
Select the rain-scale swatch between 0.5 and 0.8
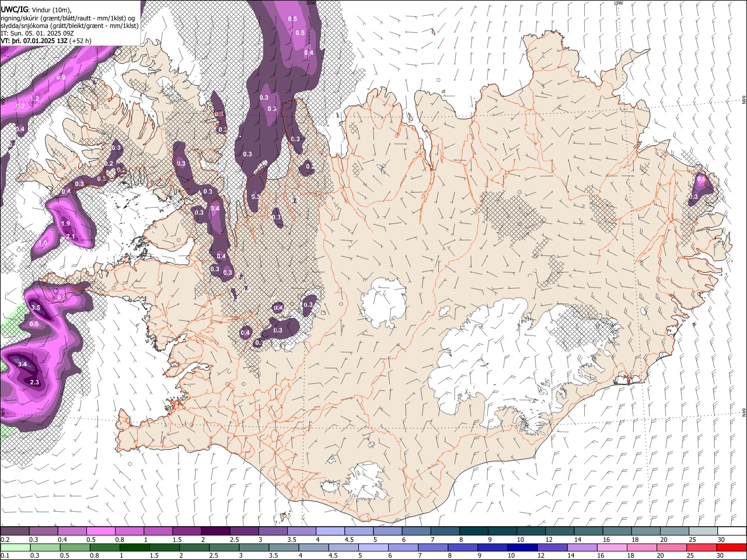point(74,547)
